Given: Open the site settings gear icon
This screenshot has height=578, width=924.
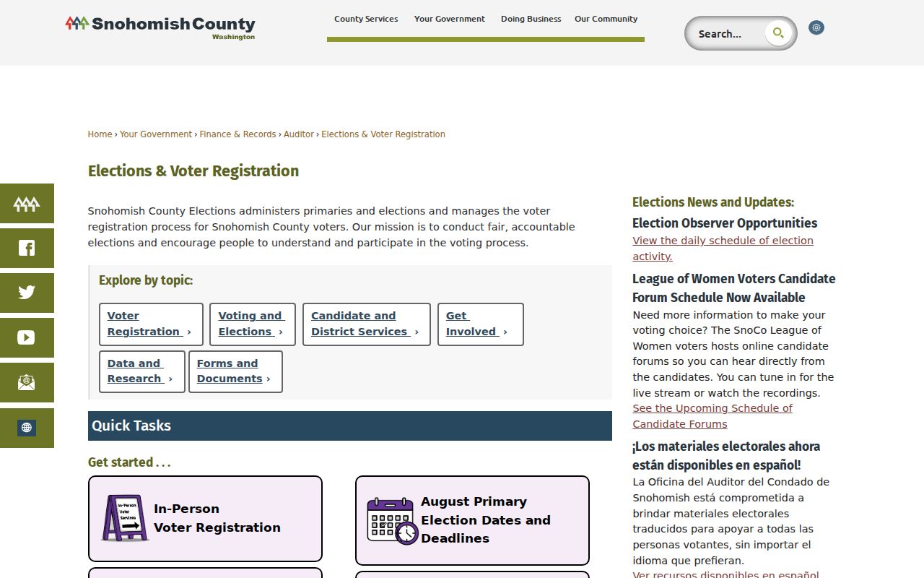Looking at the screenshot, I should (816, 27).
